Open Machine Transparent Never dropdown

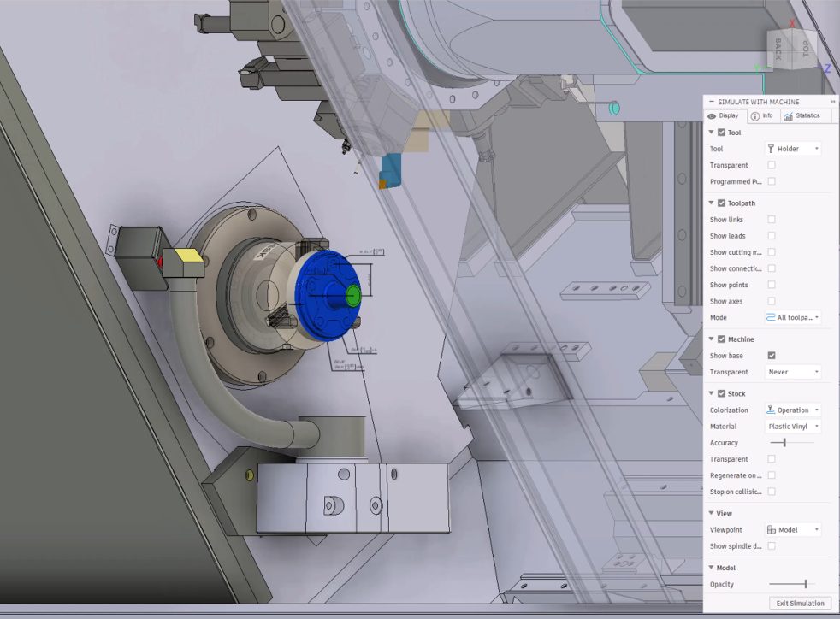[x=792, y=372]
